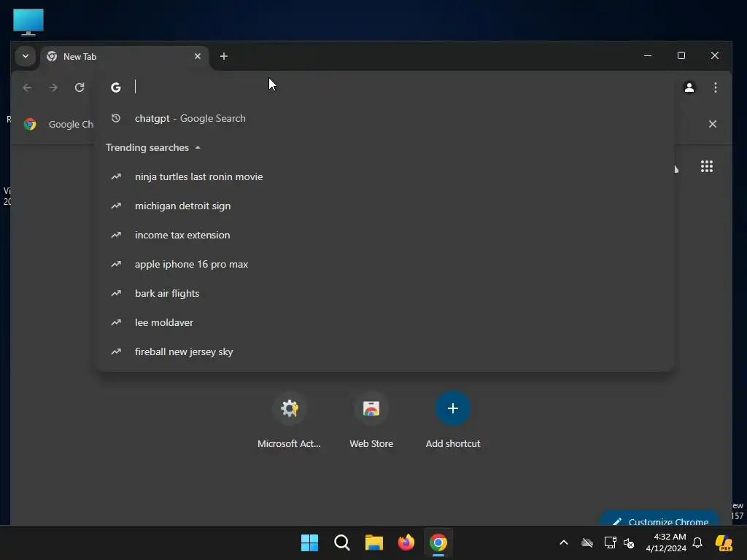Go forward with the forward arrow

(x=53, y=87)
